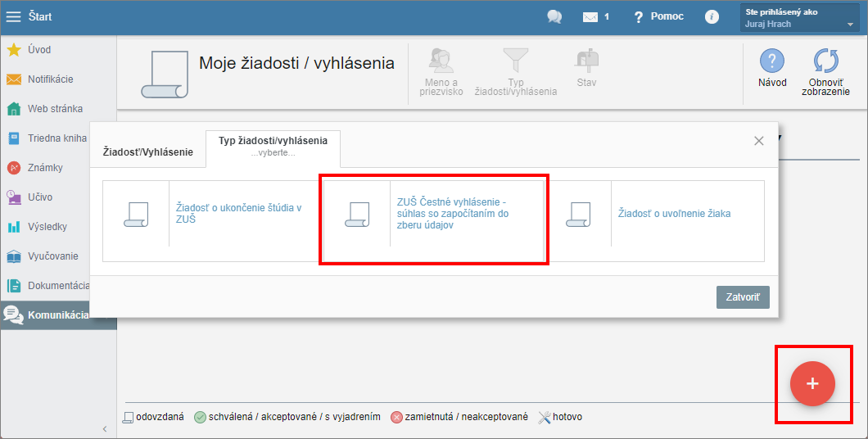Collapse the sidebar with bottom chevron
Screen dimensions: 868x439
(x=105, y=429)
